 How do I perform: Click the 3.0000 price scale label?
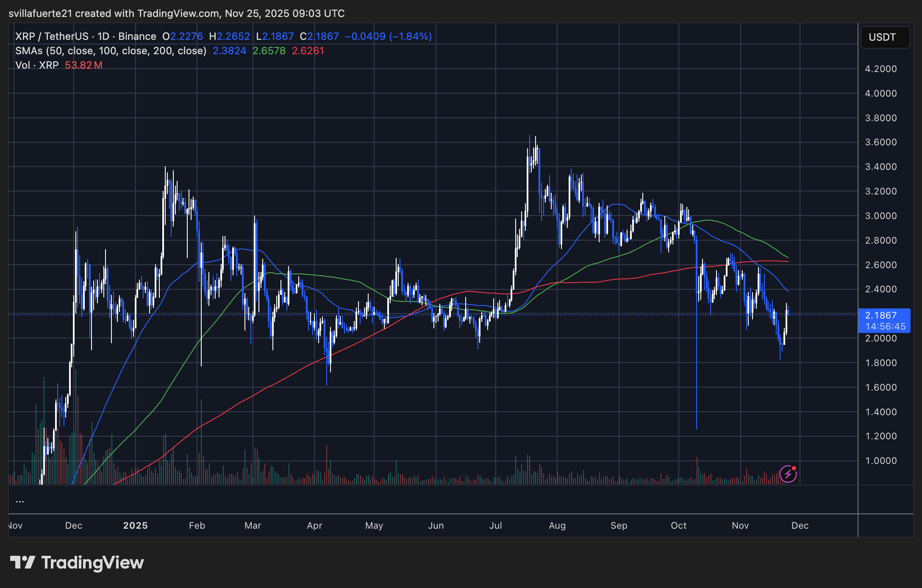click(x=880, y=216)
